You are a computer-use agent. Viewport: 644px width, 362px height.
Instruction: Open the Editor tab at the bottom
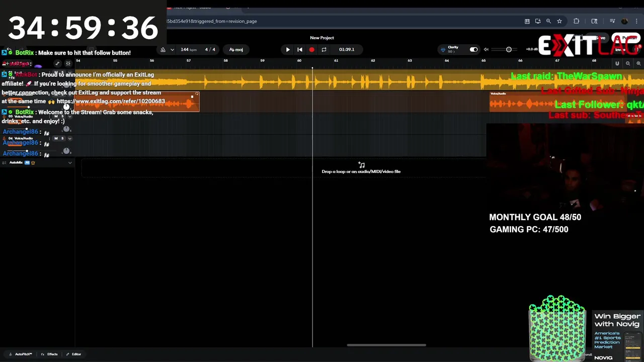coord(73,354)
